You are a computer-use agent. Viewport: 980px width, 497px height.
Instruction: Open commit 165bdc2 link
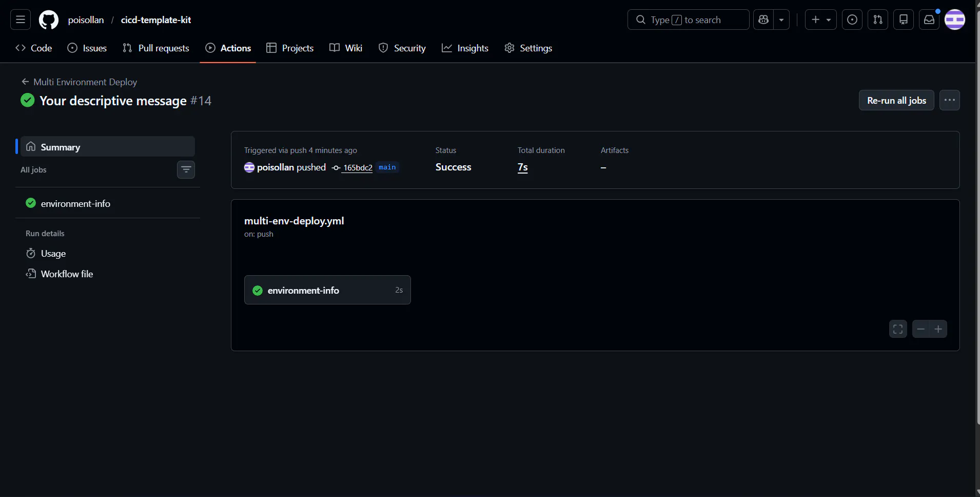pyautogui.click(x=358, y=168)
